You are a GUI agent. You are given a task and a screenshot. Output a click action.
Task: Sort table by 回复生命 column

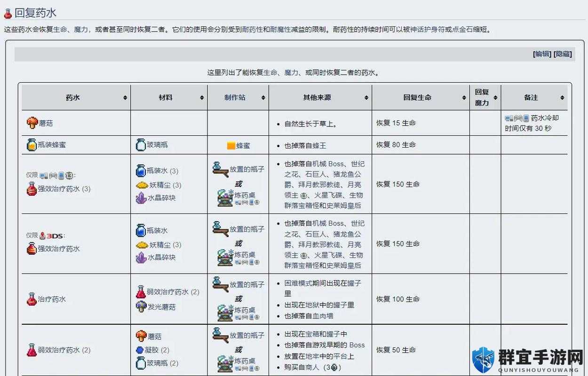pyautogui.click(x=464, y=98)
